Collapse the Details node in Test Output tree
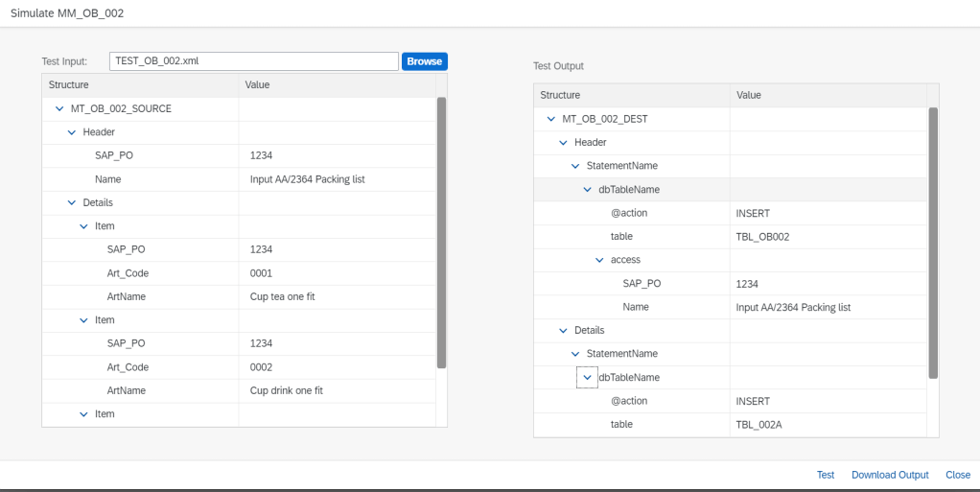 pos(563,330)
